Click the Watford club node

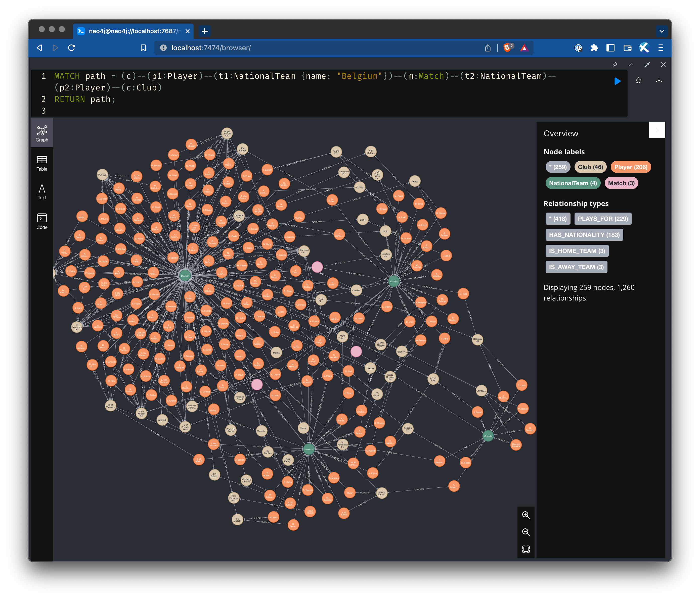coord(303,428)
